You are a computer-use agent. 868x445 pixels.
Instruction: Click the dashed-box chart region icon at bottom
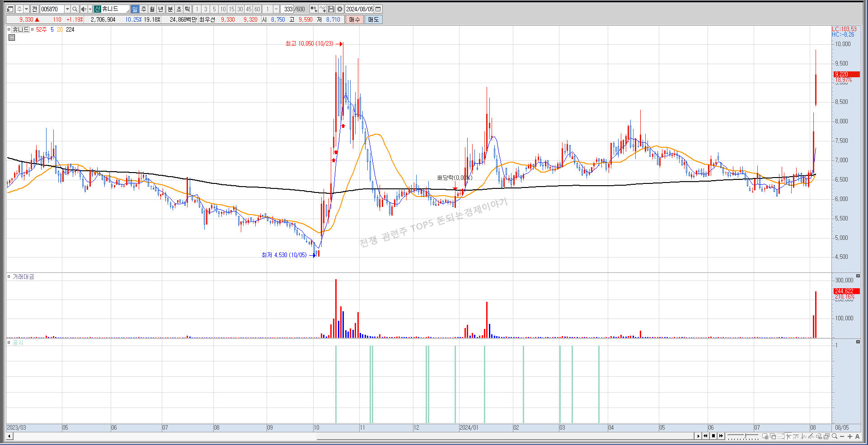click(780, 436)
